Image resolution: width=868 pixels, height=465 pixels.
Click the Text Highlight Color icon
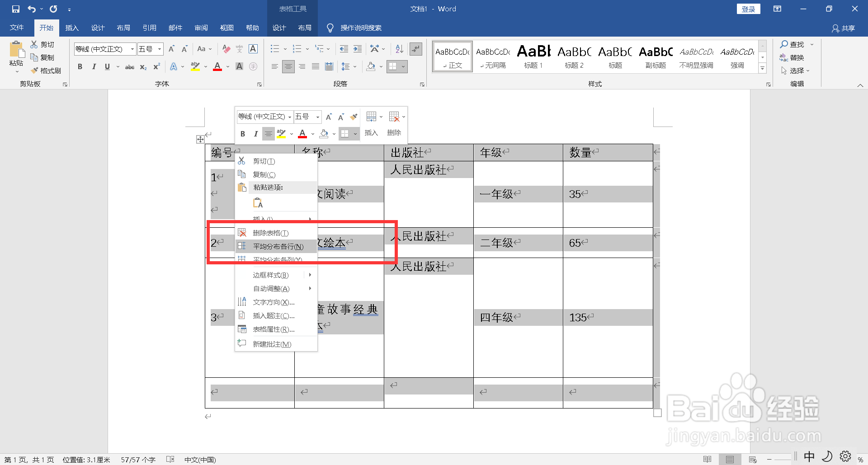click(194, 66)
